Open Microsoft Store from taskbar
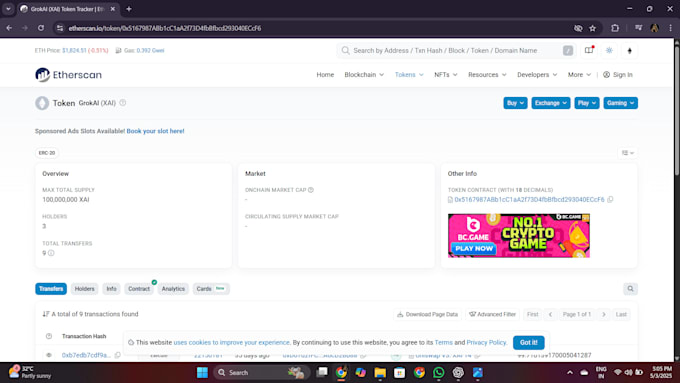Image resolution: width=680 pixels, height=383 pixels. [399, 373]
